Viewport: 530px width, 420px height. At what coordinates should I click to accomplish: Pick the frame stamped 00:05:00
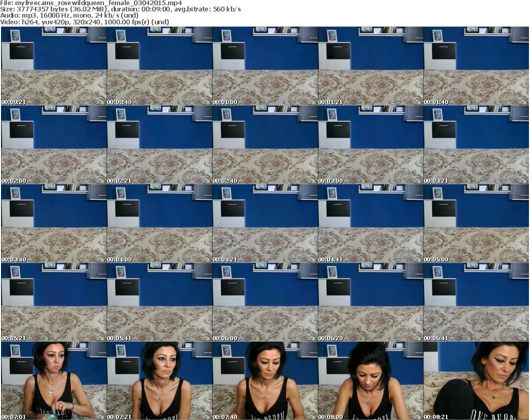pos(476,224)
